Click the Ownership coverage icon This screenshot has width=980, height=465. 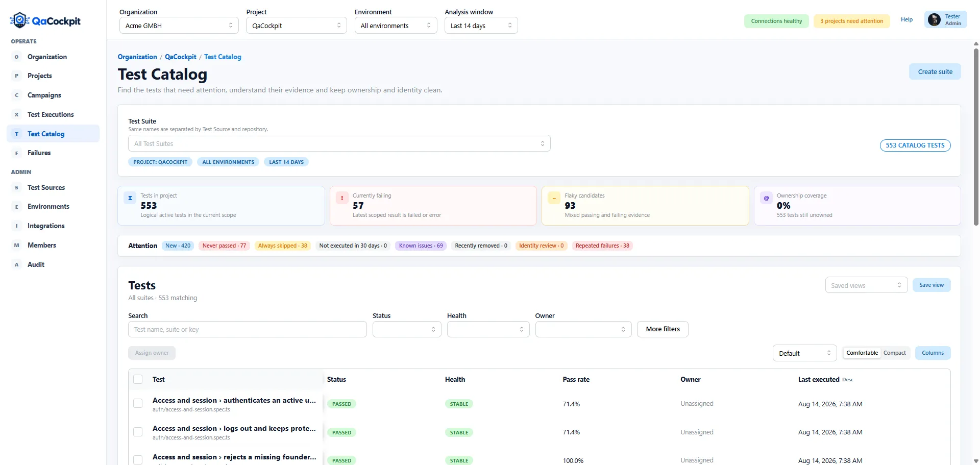click(x=766, y=198)
